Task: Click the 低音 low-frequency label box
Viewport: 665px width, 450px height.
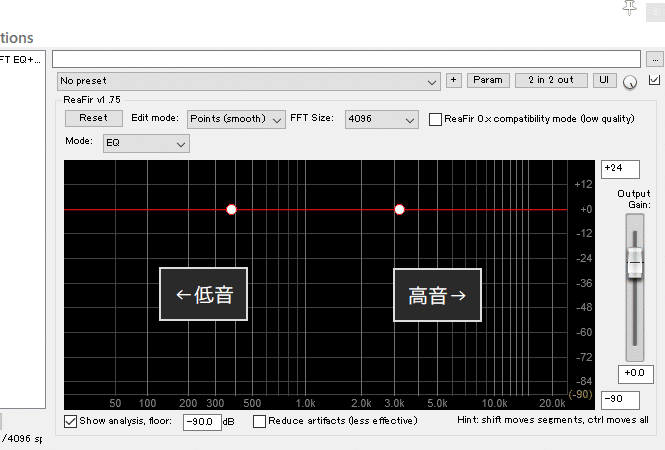Action: (x=204, y=295)
